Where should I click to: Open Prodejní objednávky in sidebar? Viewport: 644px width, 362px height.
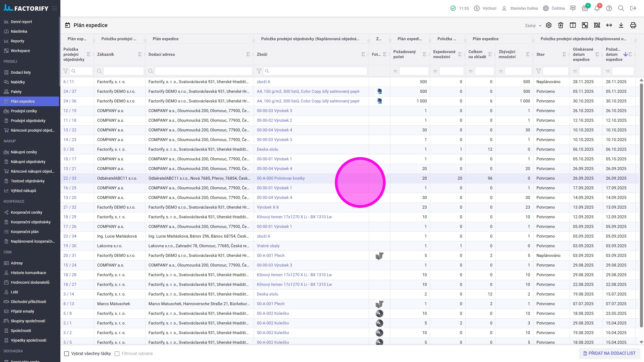click(28, 121)
